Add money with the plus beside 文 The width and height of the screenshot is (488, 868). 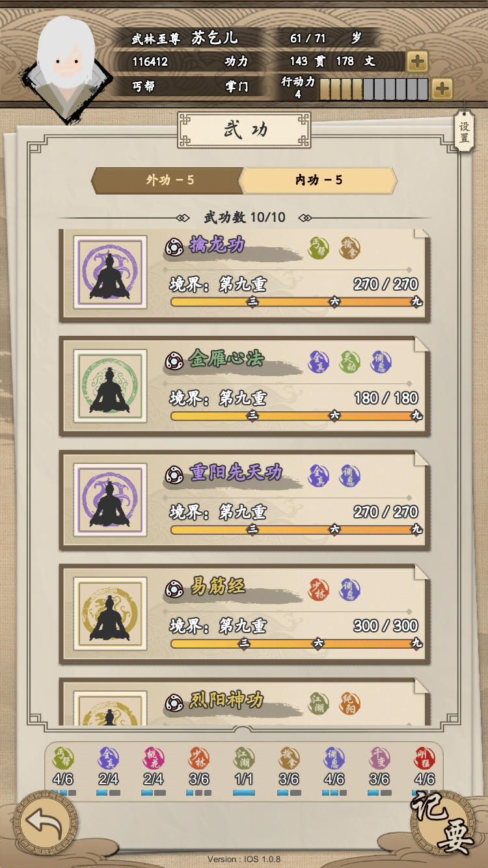(x=417, y=62)
